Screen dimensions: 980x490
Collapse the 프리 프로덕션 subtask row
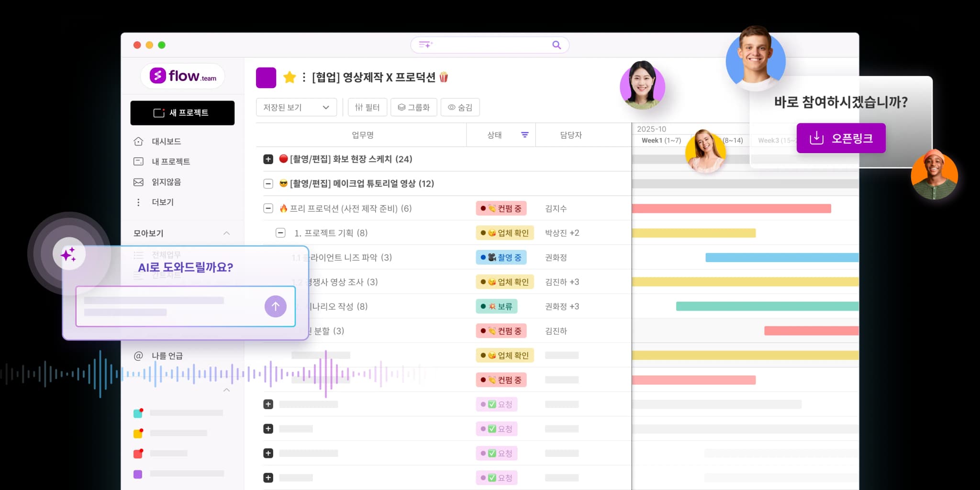point(268,209)
